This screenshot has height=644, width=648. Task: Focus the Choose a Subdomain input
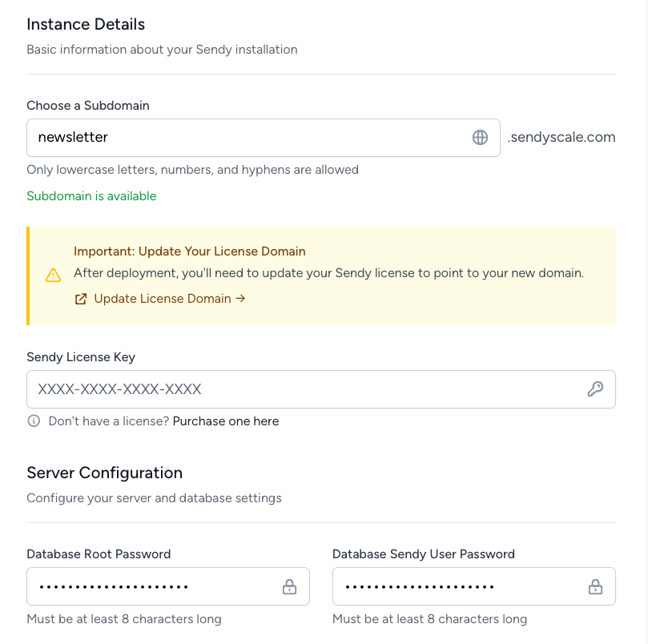(x=264, y=138)
